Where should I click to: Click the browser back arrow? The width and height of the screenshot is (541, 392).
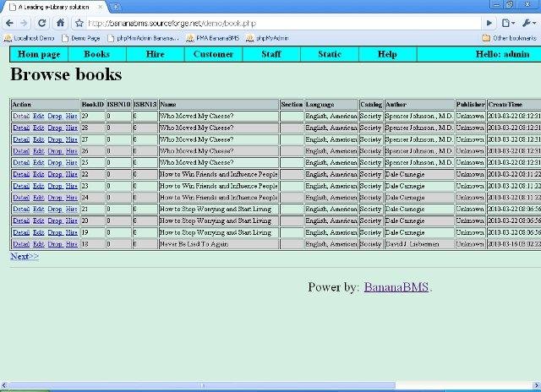click(x=9, y=23)
